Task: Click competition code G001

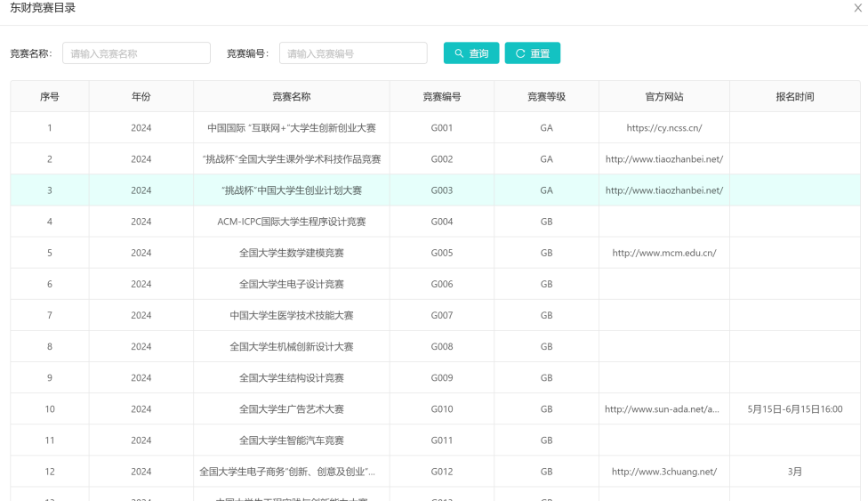Action: pos(442,127)
